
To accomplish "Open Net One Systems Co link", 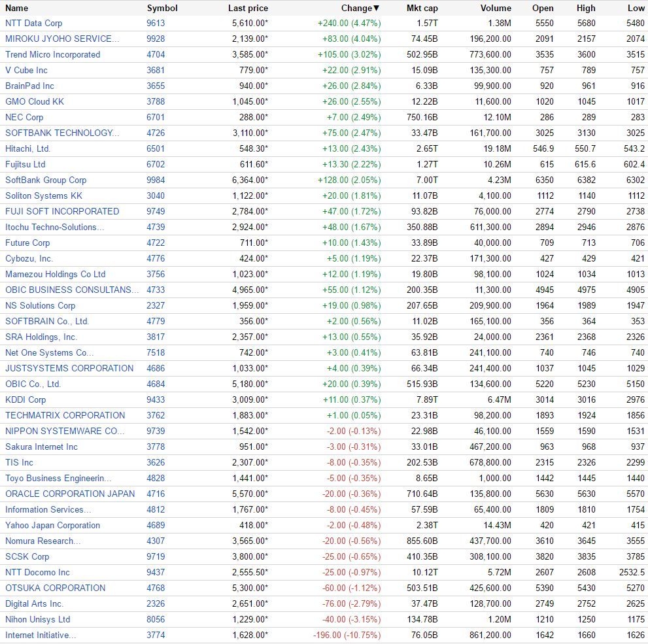I will click(49, 353).
